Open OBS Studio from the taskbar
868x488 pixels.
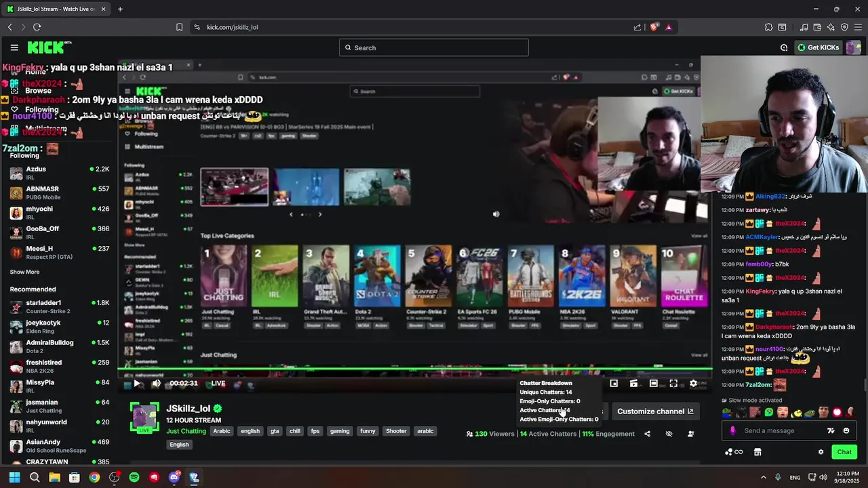coord(114,477)
